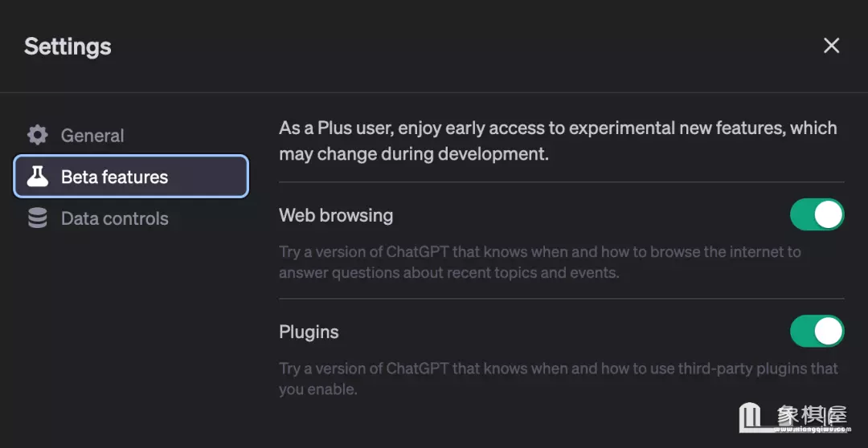Select the Beta features tab label
This screenshot has width=868, height=448.
point(114,177)
